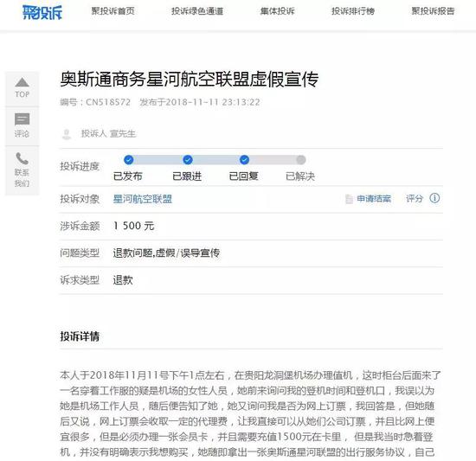Screen dimensions: 476x461
Task: Open 投诉排行榜 navigation item
Action: (353, 11)
